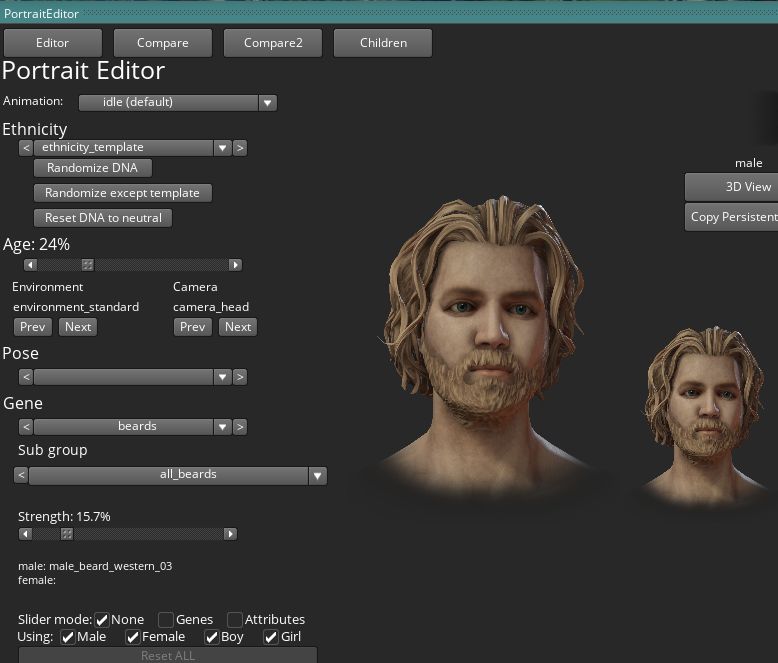Screen dimensions: 778x663
Task: Select next ethnicity with right arrow
Action: click(240, 148)
